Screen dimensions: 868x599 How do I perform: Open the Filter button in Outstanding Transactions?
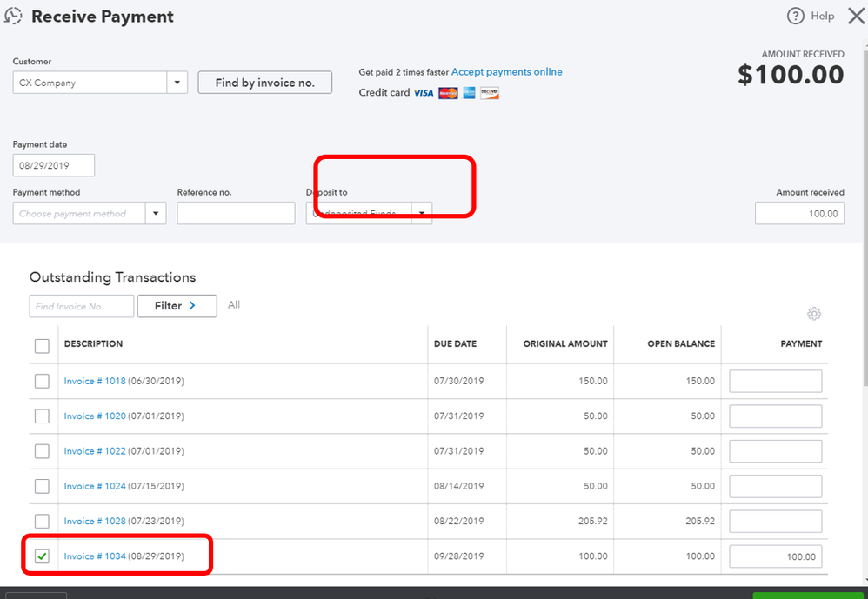177,306
